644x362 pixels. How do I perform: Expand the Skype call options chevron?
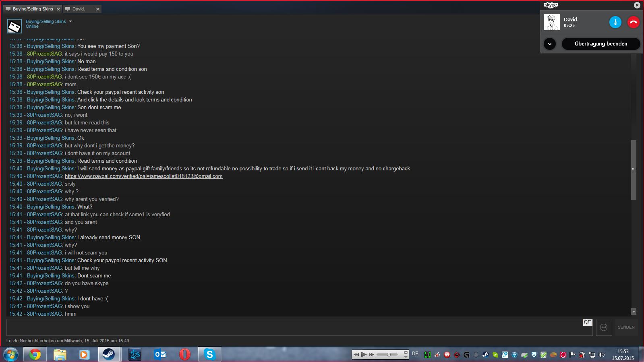550,44
